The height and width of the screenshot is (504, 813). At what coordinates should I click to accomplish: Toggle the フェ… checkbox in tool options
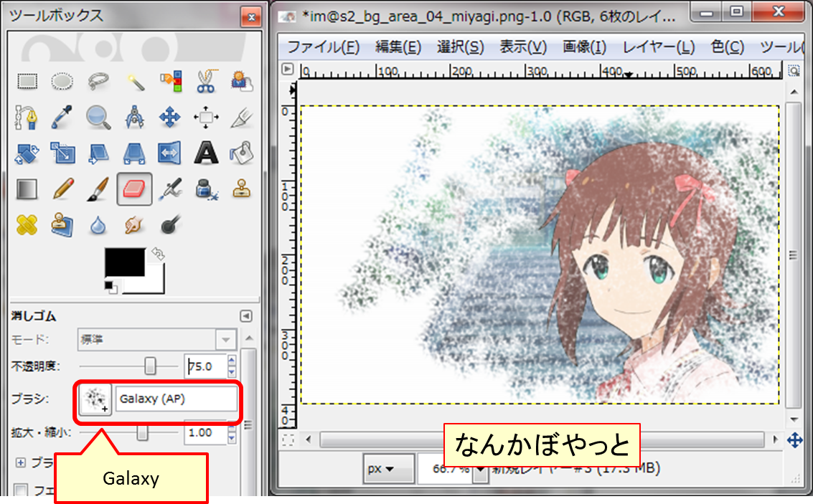click(22, 490)
